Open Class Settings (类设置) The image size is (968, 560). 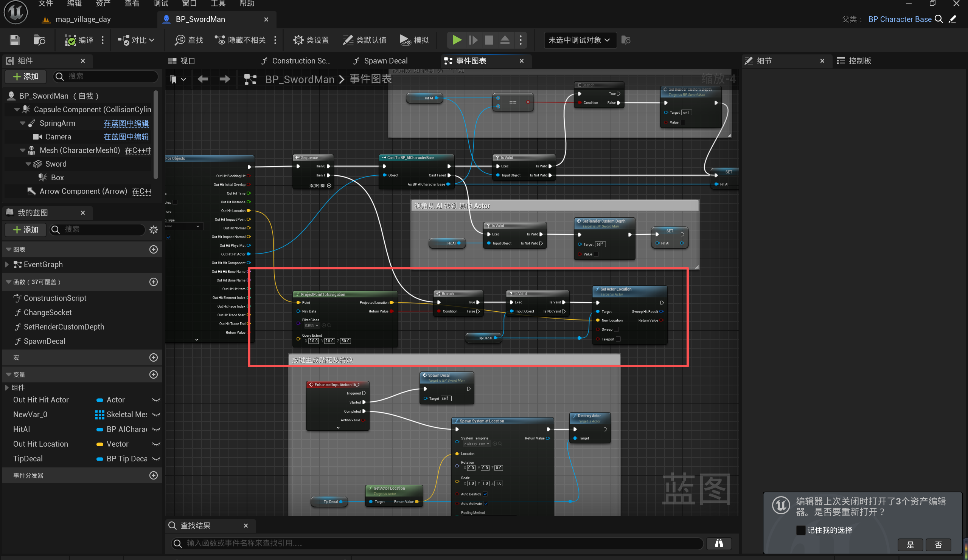pos(311,40)
